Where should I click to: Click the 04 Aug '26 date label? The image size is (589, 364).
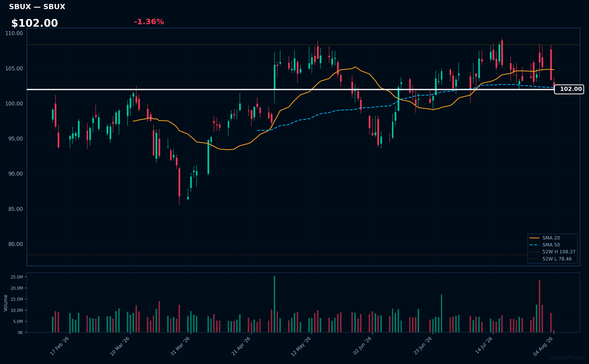click(x=543, y=346)
